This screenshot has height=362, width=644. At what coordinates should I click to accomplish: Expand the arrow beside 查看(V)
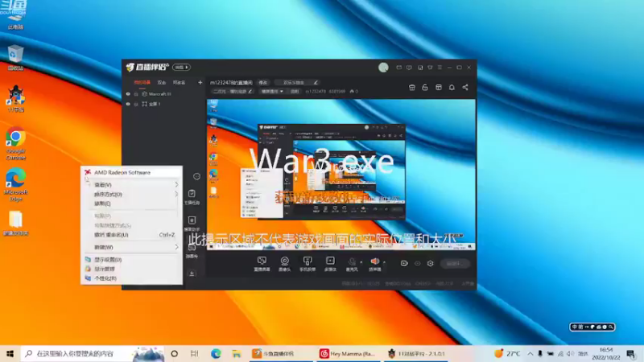[176, 185]
